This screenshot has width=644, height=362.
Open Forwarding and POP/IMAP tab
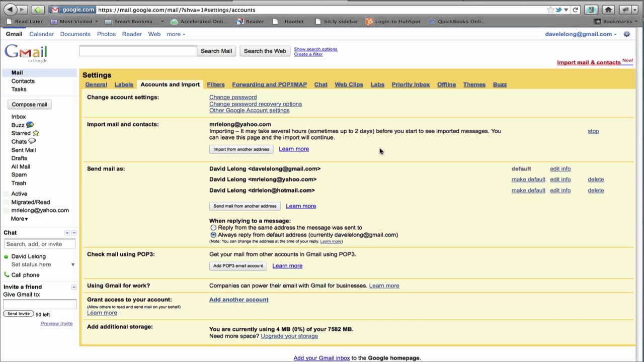pos(269,84)
